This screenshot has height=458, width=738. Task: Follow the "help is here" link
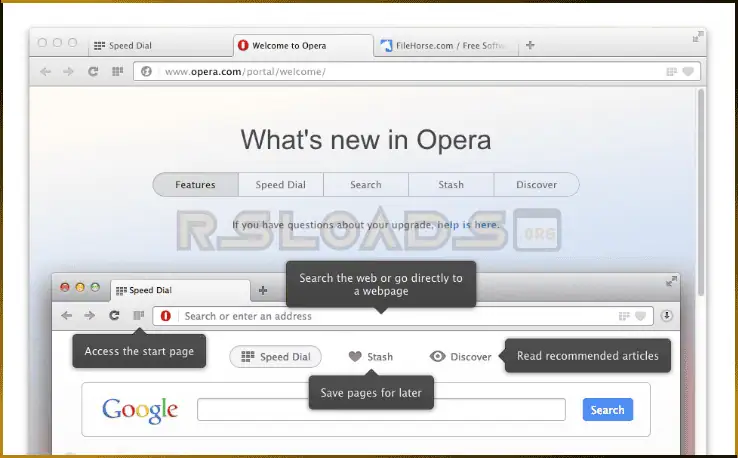(467, 225)
